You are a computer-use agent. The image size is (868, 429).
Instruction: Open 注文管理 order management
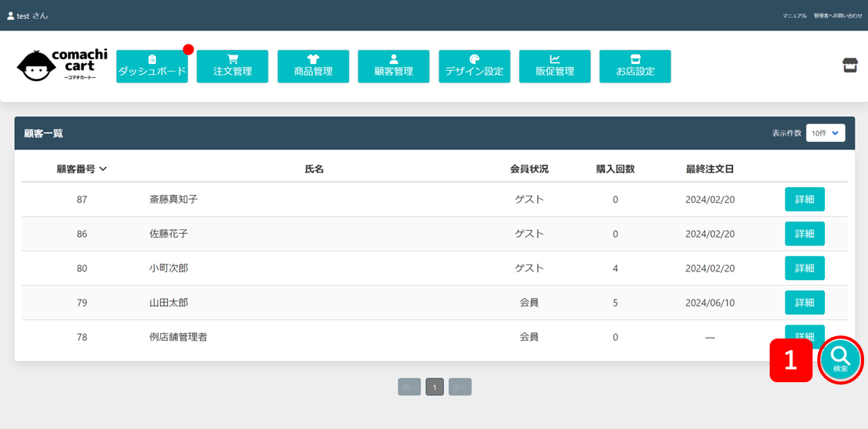coord(233,66)
